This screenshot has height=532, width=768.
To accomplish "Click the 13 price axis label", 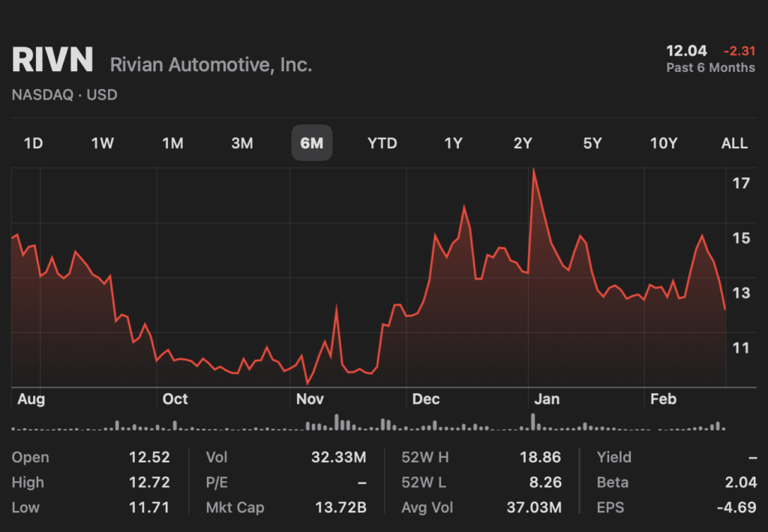I will pos(741,293).
